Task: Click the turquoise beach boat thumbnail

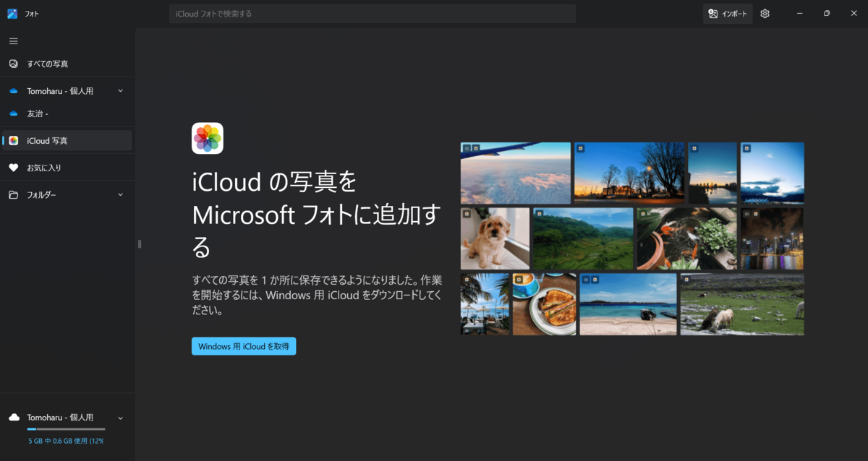Action: tap(629, 304)
